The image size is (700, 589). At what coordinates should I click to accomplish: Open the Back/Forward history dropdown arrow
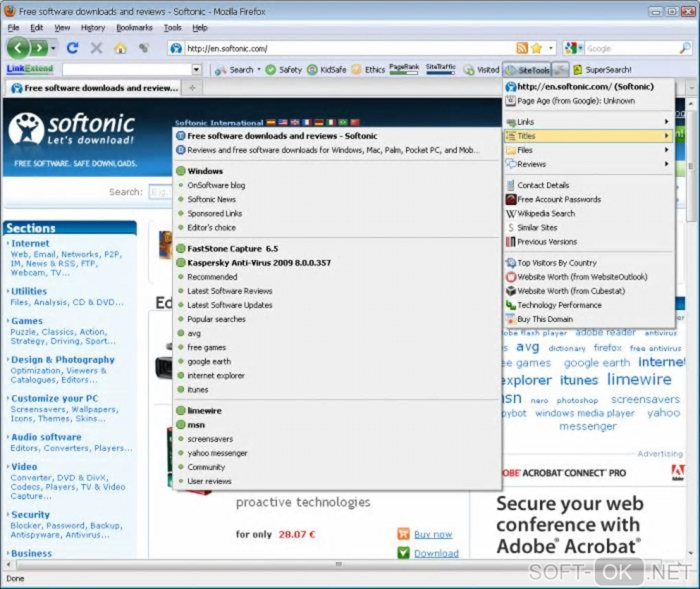53,48
